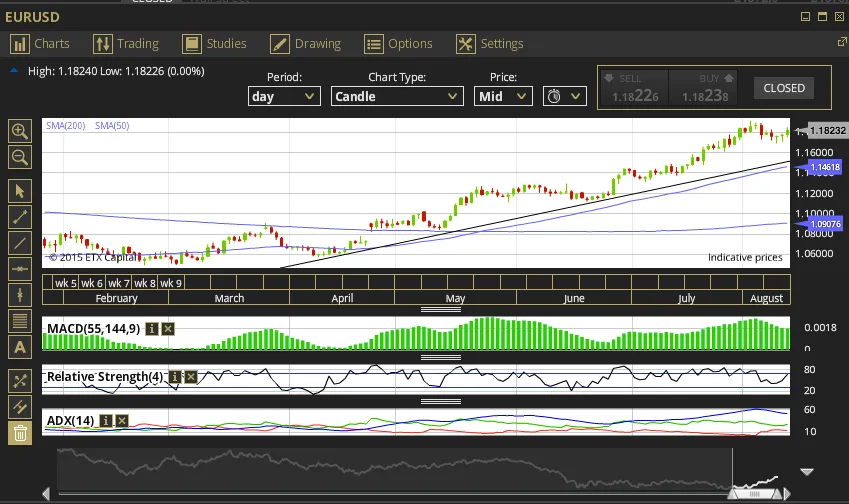Click the CLOSED status button
849x504 pixels.
pos(784,88)
